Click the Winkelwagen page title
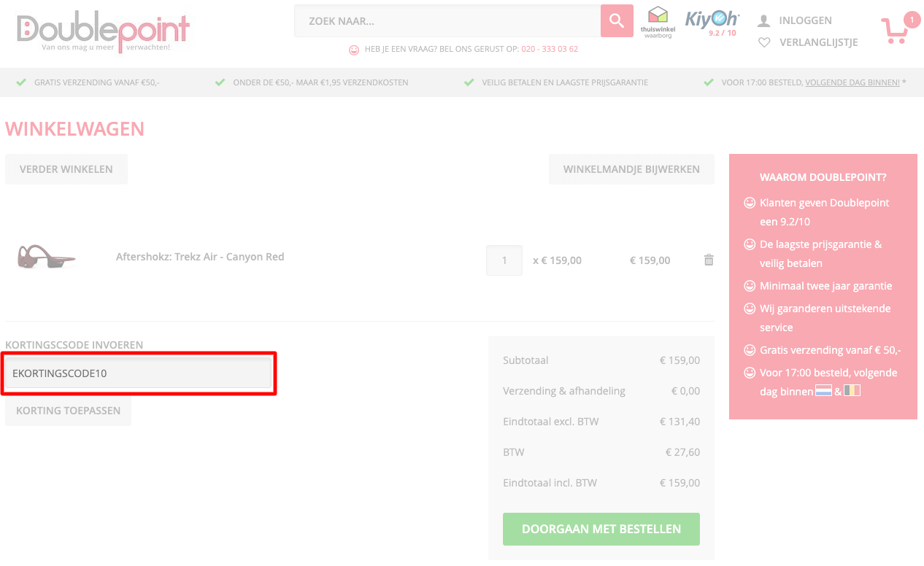 [74, 129]
